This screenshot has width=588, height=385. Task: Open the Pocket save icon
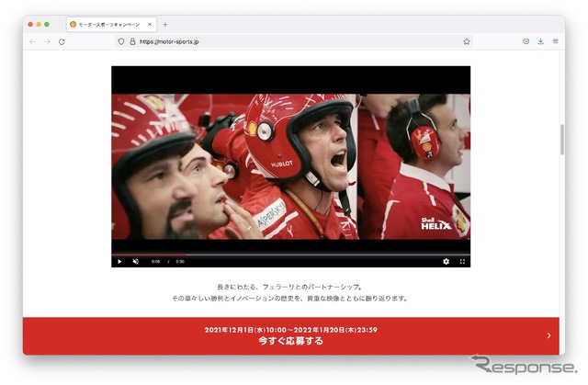(x=526, y=41)
